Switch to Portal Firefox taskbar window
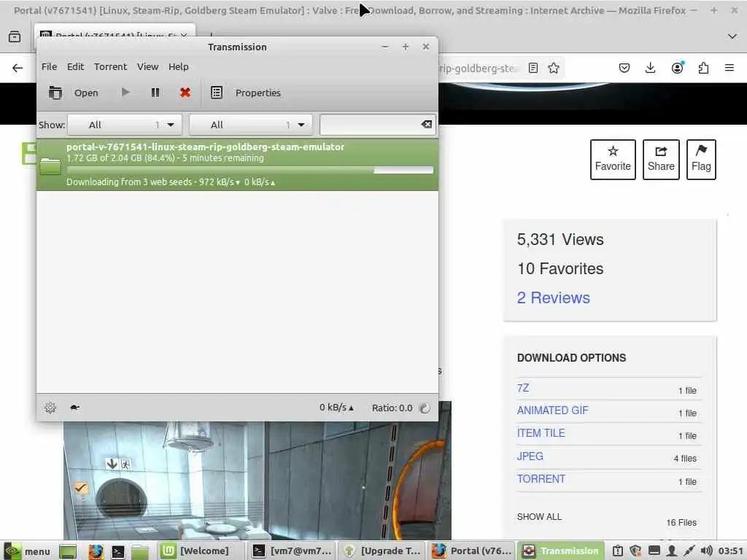The height and width of the screenshot is (560, 747). click(x=472, y=551)
